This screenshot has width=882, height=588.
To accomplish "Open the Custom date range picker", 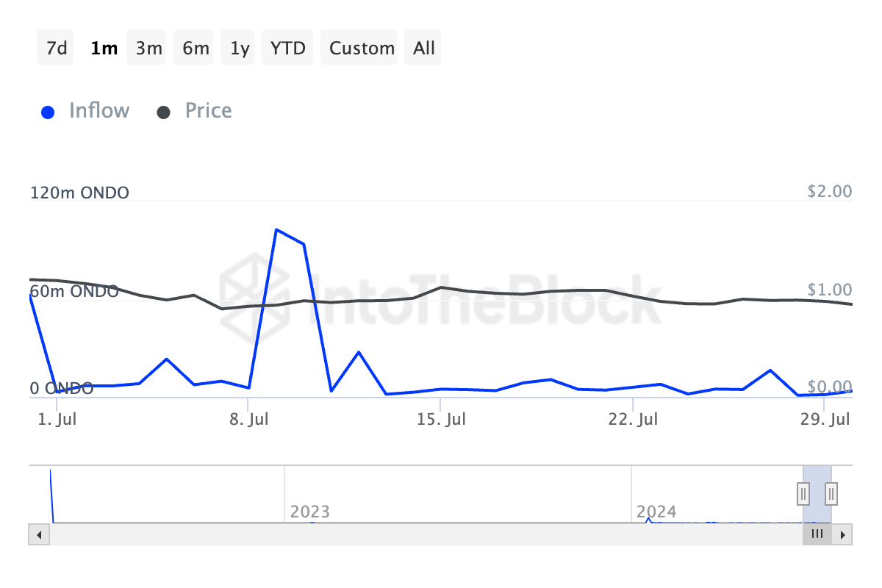I will 362,49.
